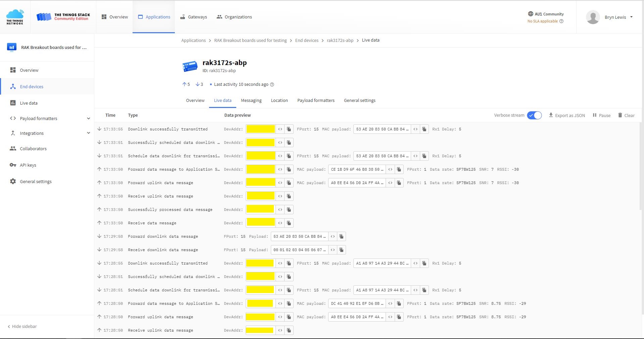The width and height of the screenshot is (644, 339).
Task: Hide the sidebar
Action: tap(22, 326)
